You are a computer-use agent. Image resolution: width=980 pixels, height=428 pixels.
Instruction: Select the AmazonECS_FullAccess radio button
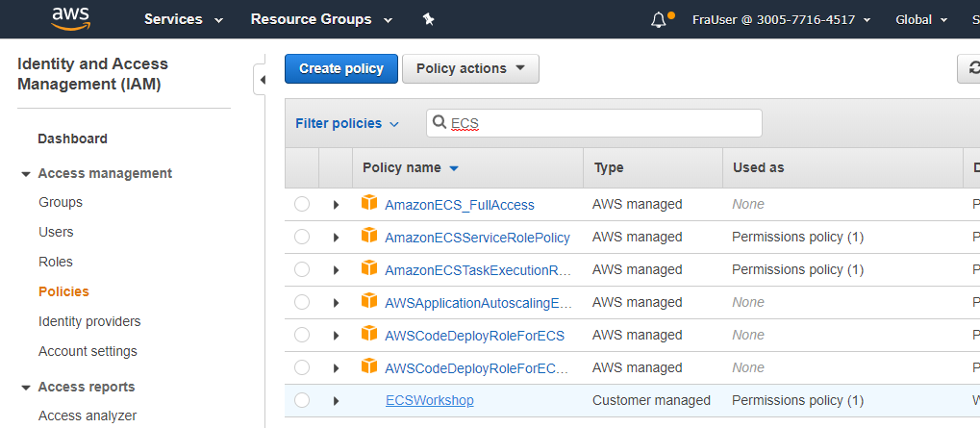click(302, 204)
